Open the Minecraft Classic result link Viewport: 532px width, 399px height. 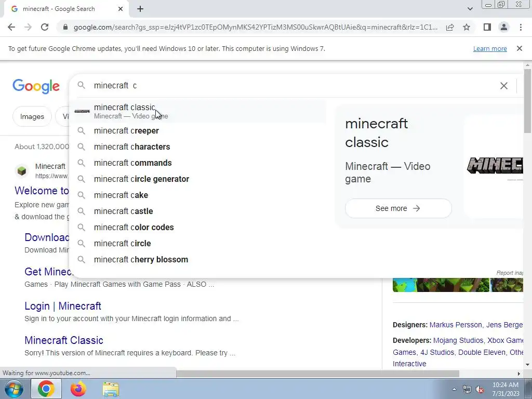64,340
